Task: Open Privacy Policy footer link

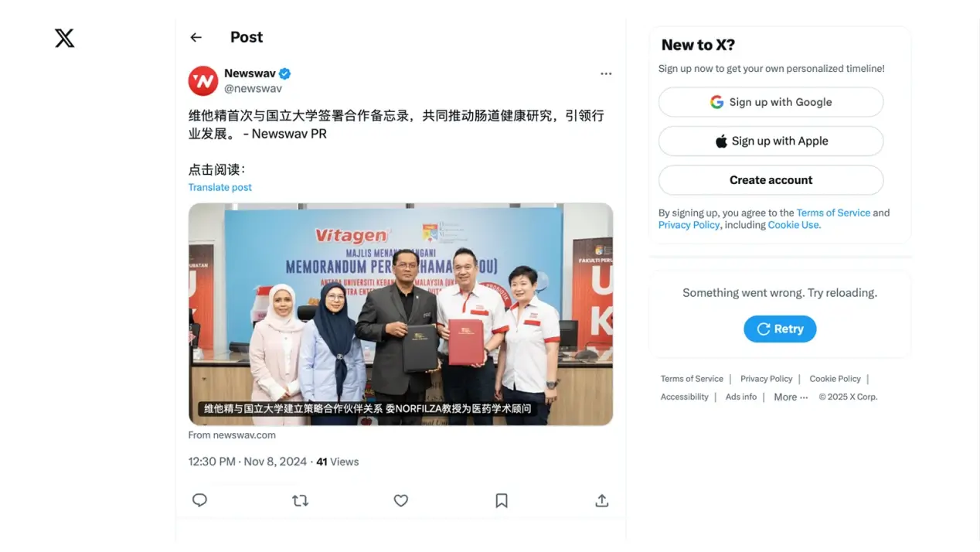Action: 767,379
